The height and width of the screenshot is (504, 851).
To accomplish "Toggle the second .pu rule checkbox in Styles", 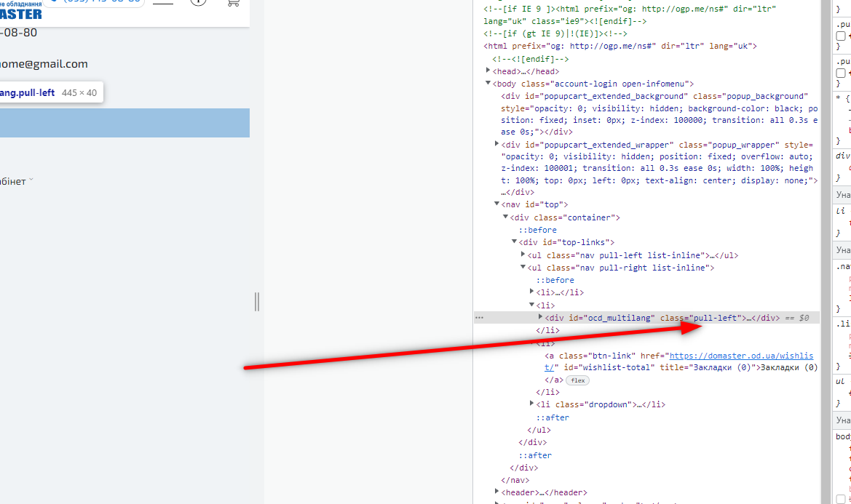I will point(841,73).
